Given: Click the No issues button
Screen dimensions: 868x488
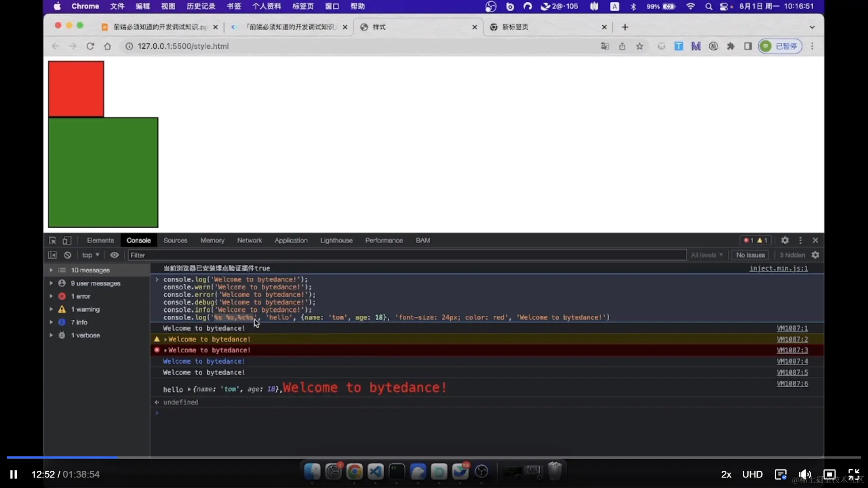Looking at the screenshot, I should click(750, 255).
